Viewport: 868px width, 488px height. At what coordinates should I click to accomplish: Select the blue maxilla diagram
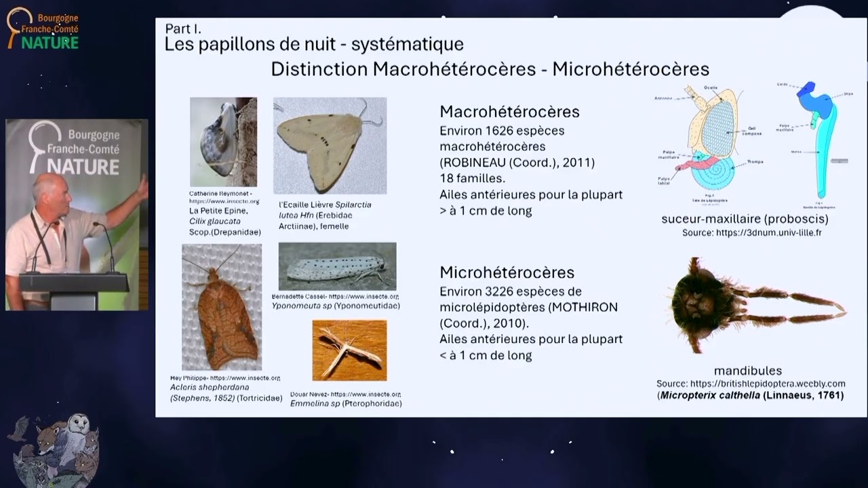pyautogui.click(x=816, y=144)
